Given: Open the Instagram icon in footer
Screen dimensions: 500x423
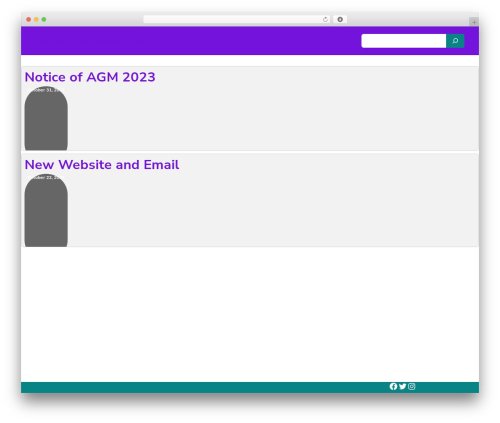Looking at the screenshot, I should point(412,386).
